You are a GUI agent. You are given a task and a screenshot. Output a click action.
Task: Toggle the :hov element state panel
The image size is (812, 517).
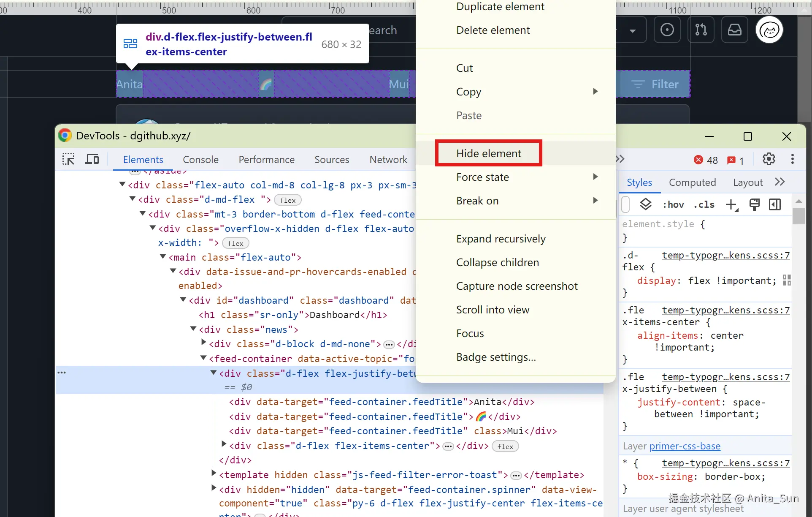pos(673,205)
